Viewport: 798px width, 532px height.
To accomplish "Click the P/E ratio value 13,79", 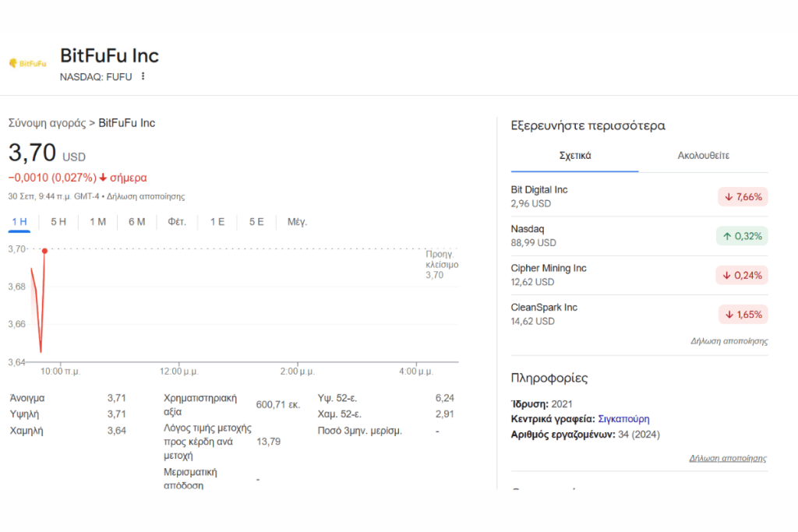I will coord(268,442).
